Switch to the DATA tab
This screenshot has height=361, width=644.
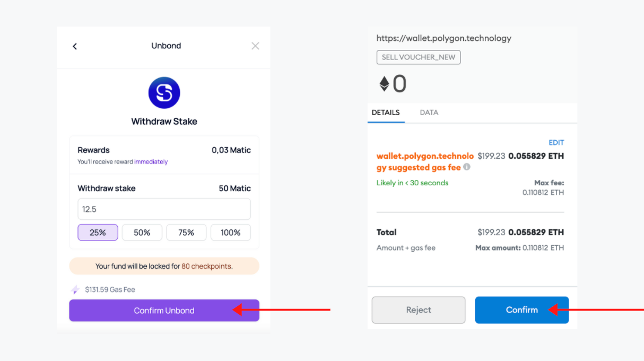(429, 113)
